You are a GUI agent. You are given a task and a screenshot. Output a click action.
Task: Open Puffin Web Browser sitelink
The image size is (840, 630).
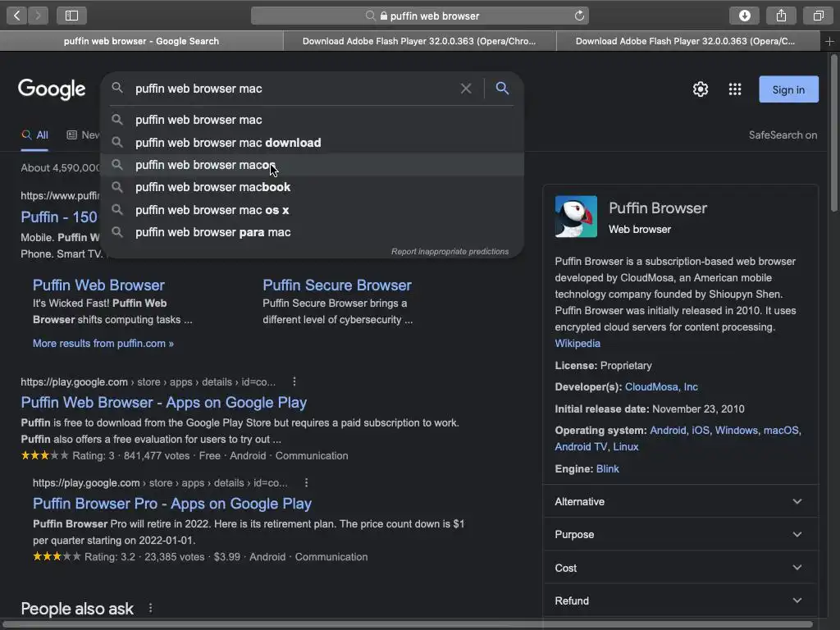coord(98,285)
